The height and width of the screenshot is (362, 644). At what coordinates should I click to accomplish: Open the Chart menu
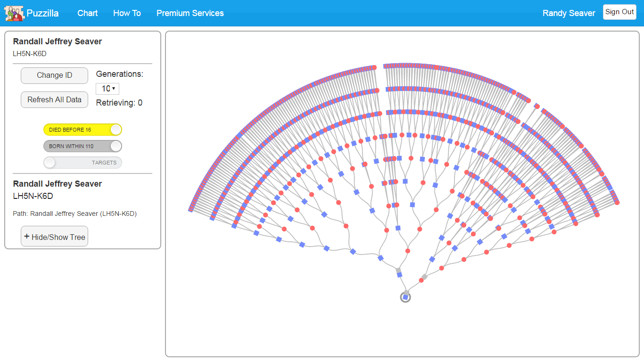[87, 13]
